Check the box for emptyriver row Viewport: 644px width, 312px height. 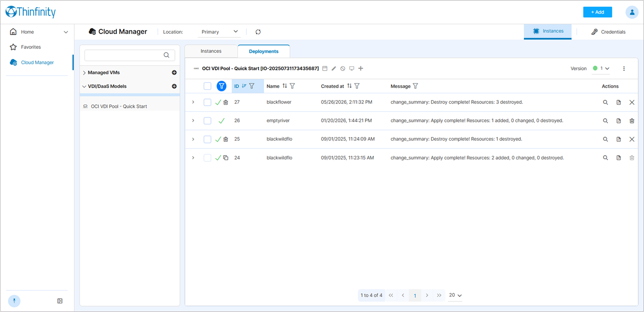click(207, 121)
